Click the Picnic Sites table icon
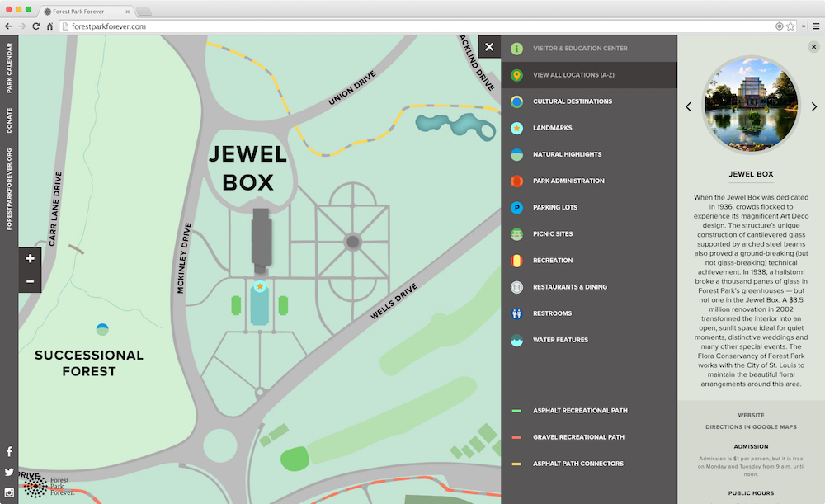The width and height of the screenshot is (825, 504). pos(516,234)
